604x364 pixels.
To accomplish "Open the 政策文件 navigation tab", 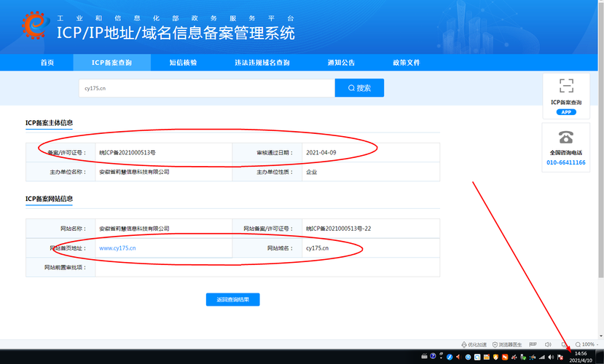I will click(x=407, y=63).
